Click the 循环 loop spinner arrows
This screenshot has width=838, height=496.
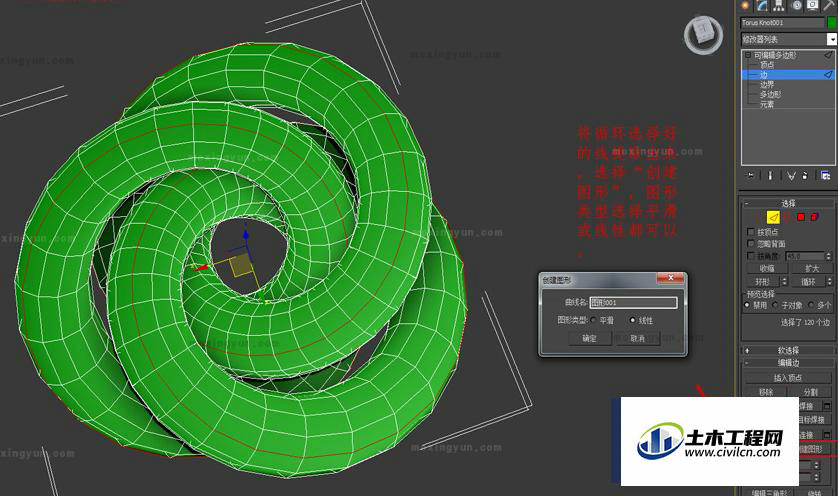pyautogui.click(x=829, y=282)
